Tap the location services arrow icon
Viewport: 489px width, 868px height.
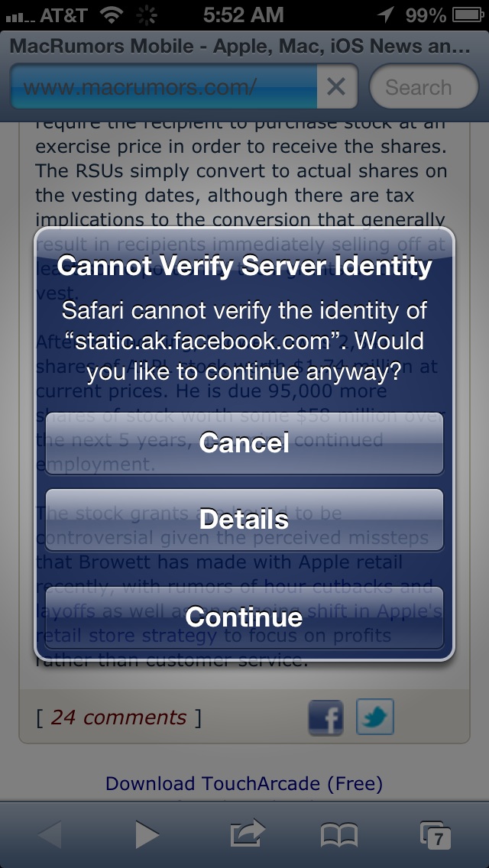(x=385, y=15)
